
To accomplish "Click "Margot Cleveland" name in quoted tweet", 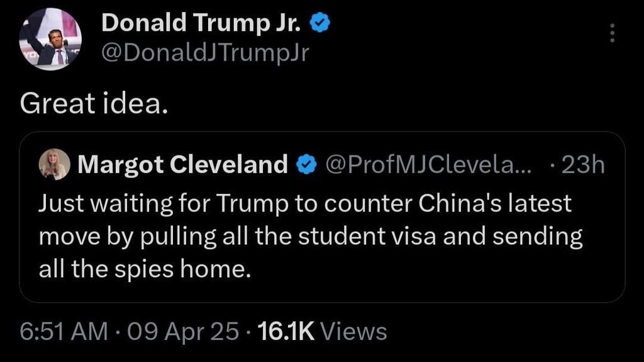I will click(182, 166).
